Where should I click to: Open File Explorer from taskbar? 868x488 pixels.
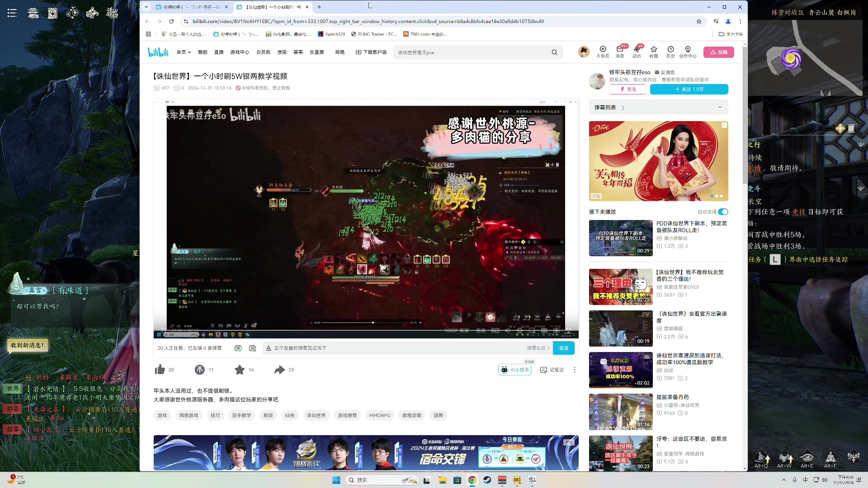(442, 480)
